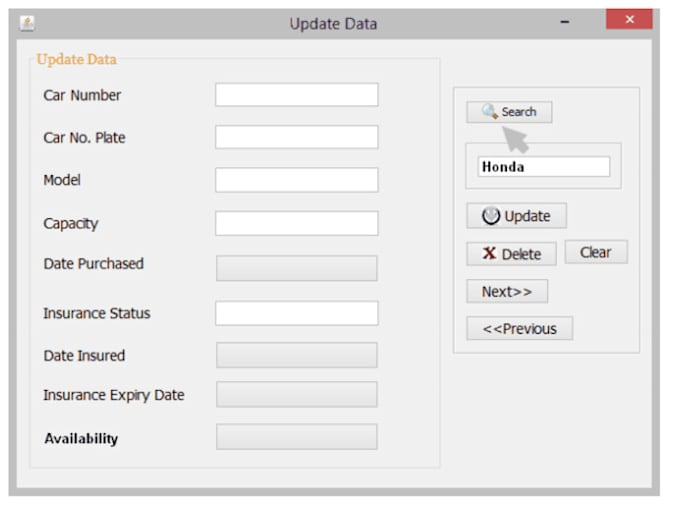
Task: Click the 'Capacity' label
Action: (x=71, y=224)
